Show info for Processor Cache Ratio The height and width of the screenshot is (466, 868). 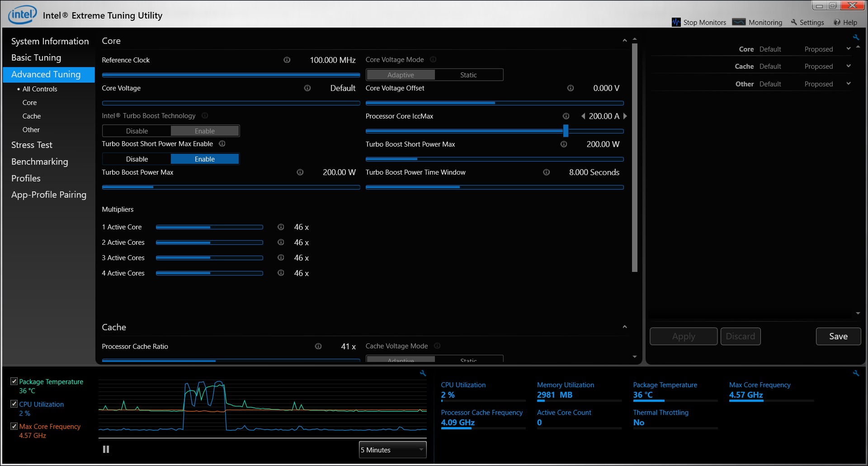(318, 346)
